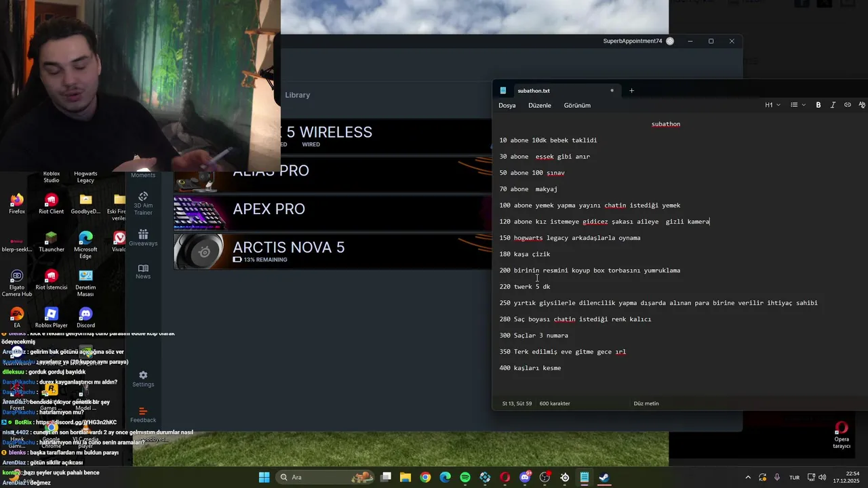The image size is (868, 488).
Task: Open Giveaways in the sidebar
Action: coord(143,238)
